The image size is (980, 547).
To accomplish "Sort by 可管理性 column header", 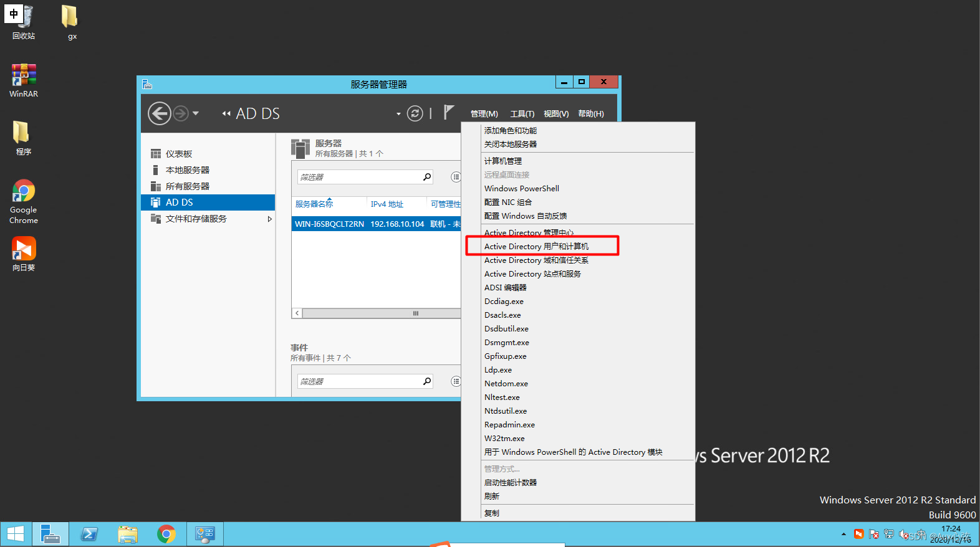I will pyautogui.click(x=445, y=204).
